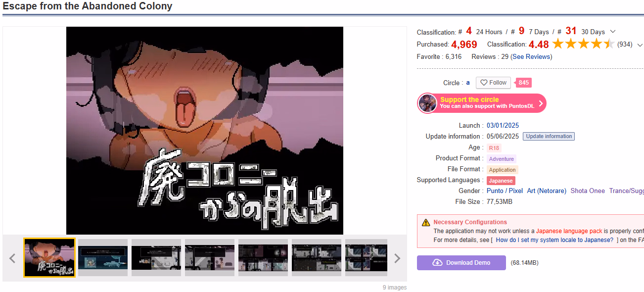Click the rating count "(934)"
Screen dimensions: 644x292
tap(625, 45)
